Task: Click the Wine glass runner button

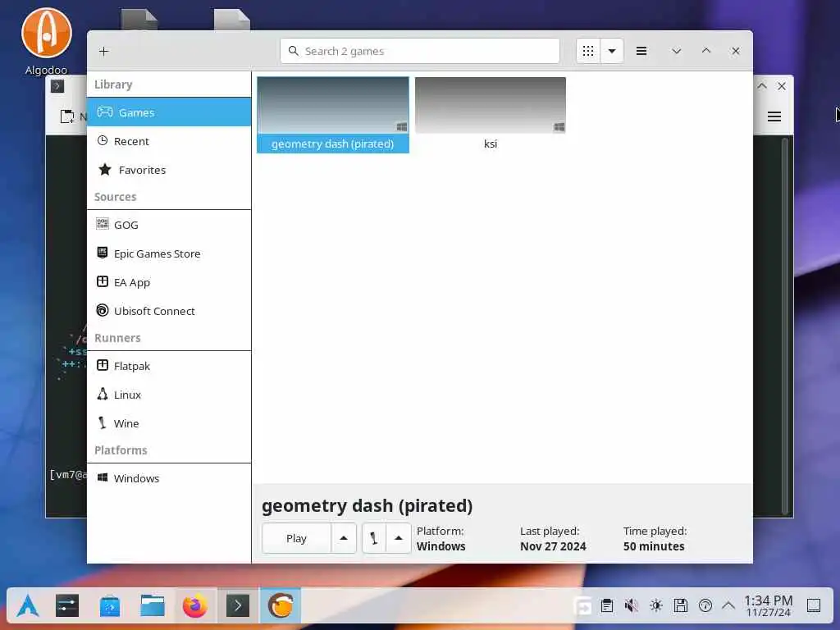Action: (374, 538)
